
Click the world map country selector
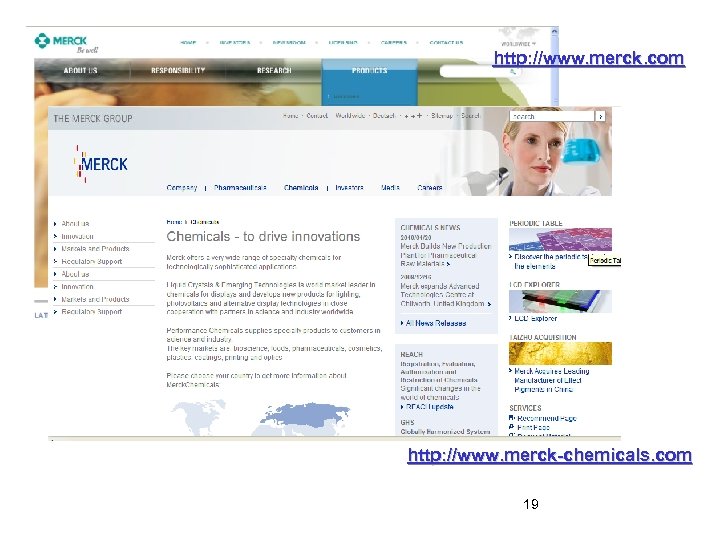[x=260, y=417]
